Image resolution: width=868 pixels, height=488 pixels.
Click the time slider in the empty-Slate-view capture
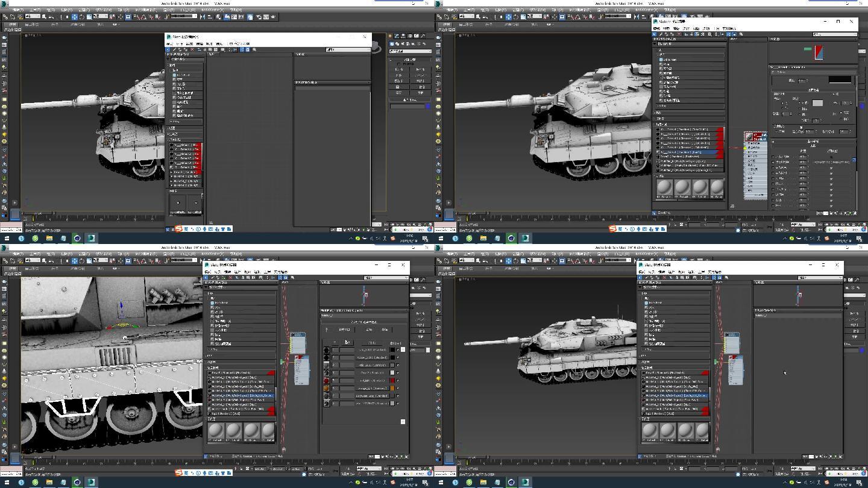pyautogui.click(x=38, y=213)
